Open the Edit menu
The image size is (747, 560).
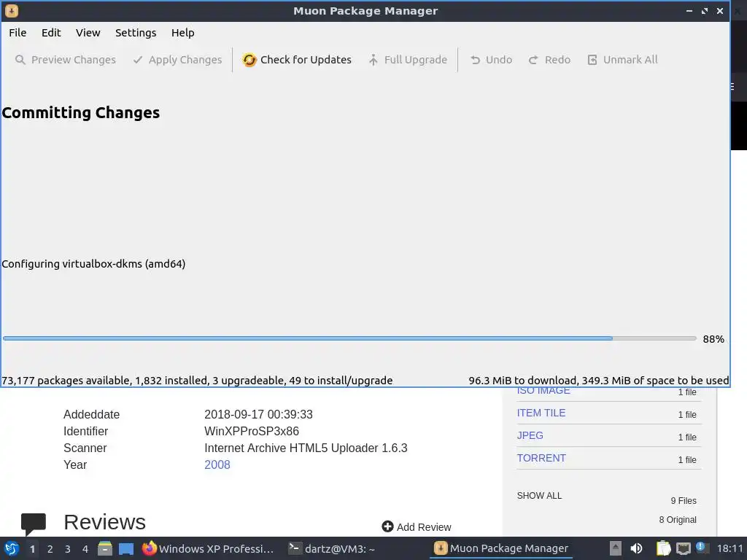(x=51, y=33)
